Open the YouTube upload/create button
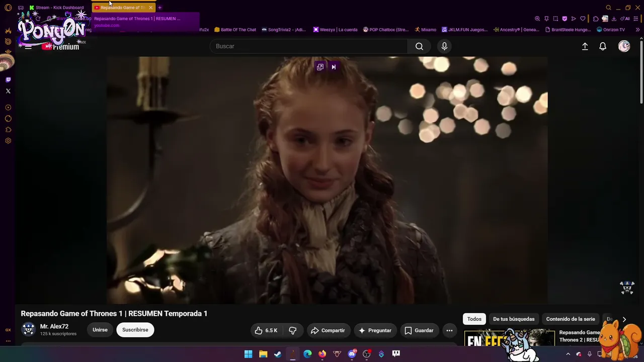The width and height of the screenshot is (644, 362). 585,46
